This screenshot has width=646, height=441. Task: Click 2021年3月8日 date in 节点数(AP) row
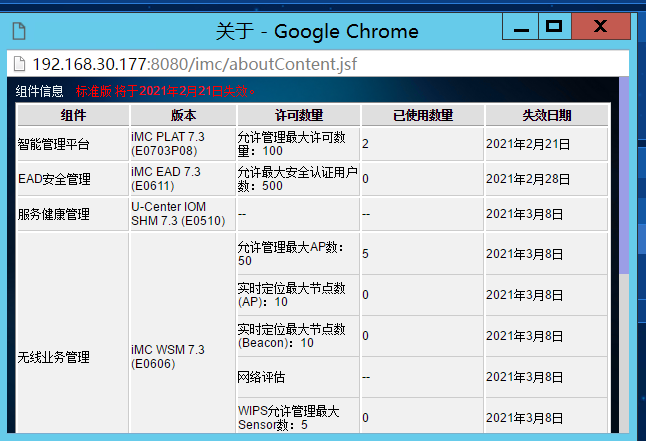[547, 295]
